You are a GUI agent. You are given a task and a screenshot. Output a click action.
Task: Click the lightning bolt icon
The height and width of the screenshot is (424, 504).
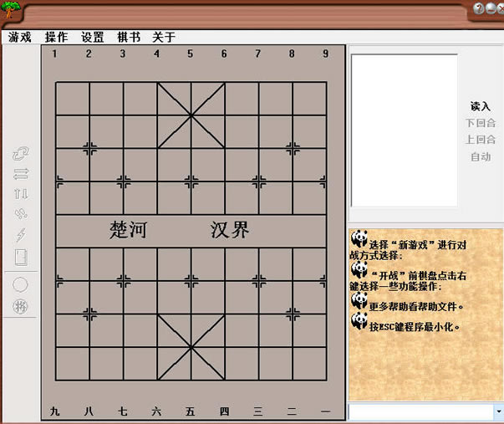21,236
